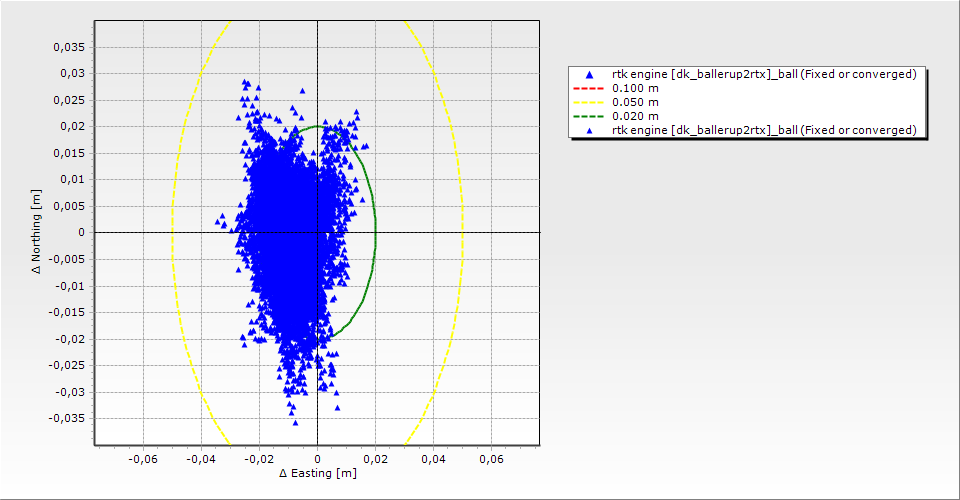This screenshot has width=960, height=500.
Task: Click the green dashed 0.020 m legend line
Action: [x=588, y=116]
